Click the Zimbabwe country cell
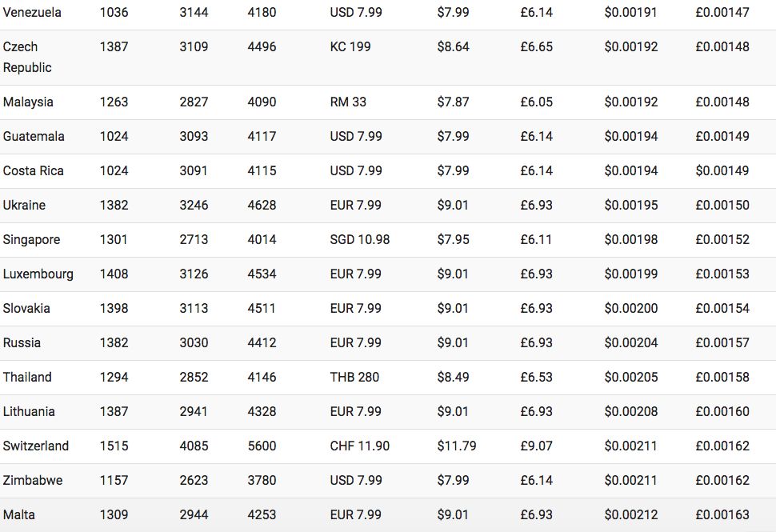 pyautogui.click(x=33, y=481)
